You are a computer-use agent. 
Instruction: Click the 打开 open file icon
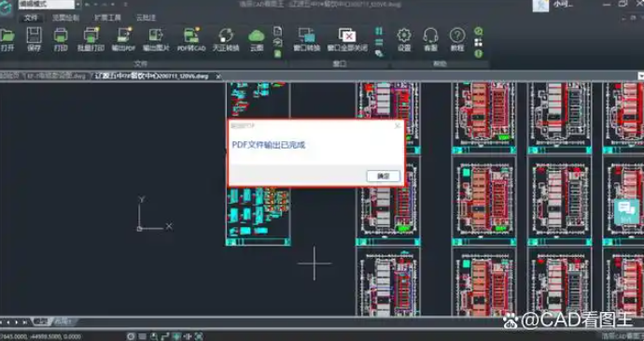click(7, 39)
